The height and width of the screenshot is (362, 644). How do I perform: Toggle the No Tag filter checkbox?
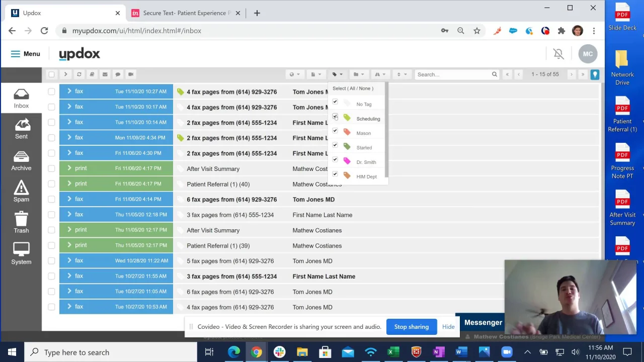[x=335, y=102]
